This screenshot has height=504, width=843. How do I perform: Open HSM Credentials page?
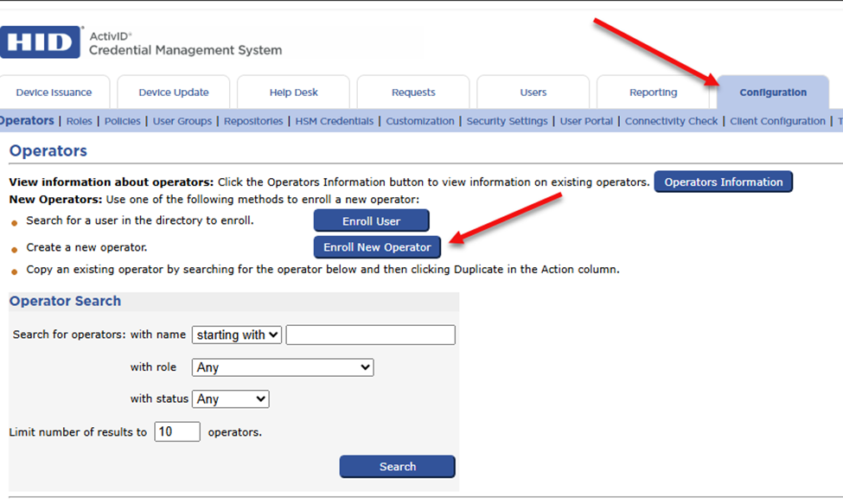click(x=335, y=121)
